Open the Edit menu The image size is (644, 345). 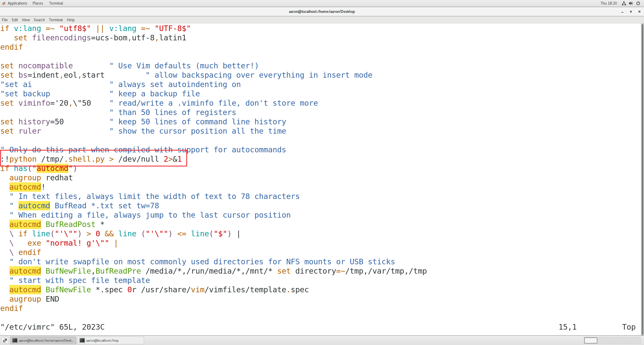pos(15,20)
